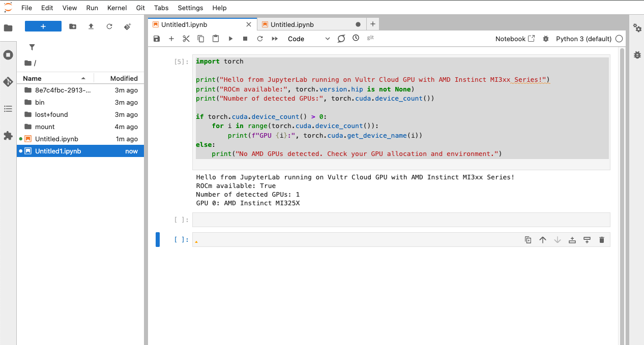644x345 pixels.
Task: Click the kernel status circle indicator
Action: click(x=619, y=39)
